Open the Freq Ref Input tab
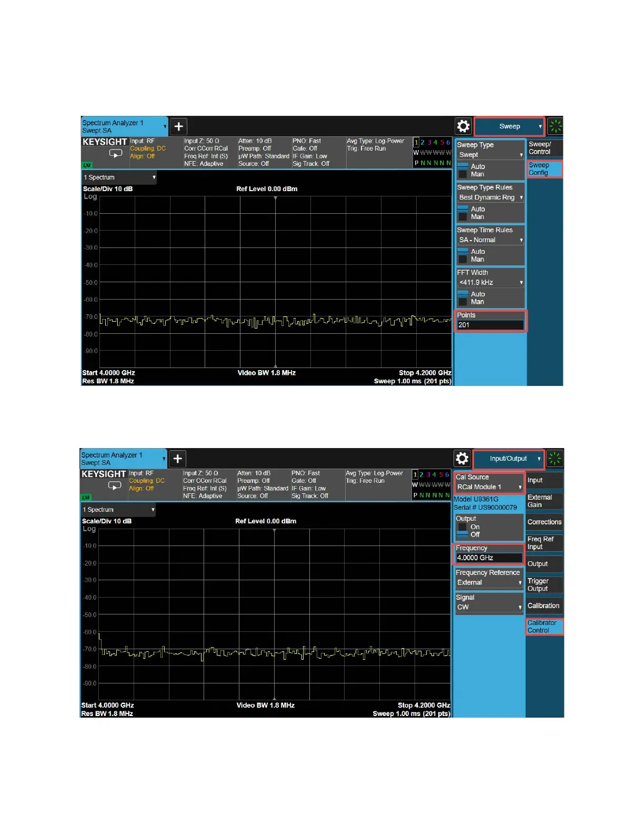Viewport: 644px width, 834px height. 544,543
